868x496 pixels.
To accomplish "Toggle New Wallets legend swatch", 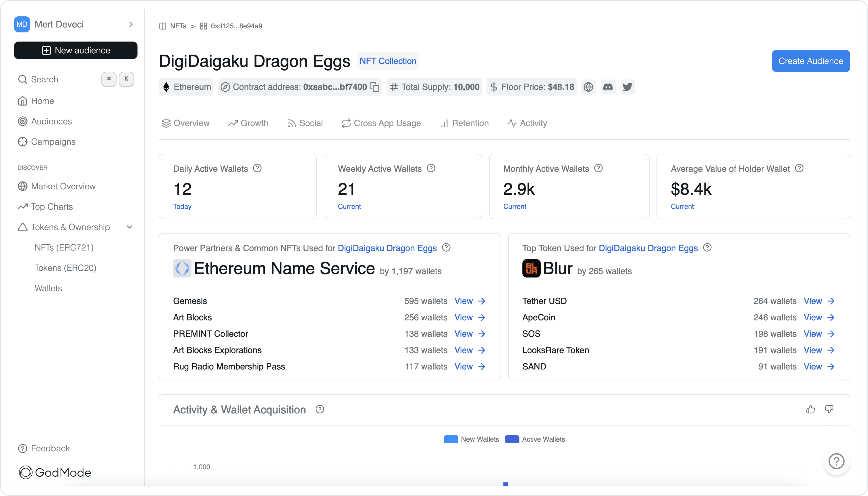I will click(x=451, y=439).
